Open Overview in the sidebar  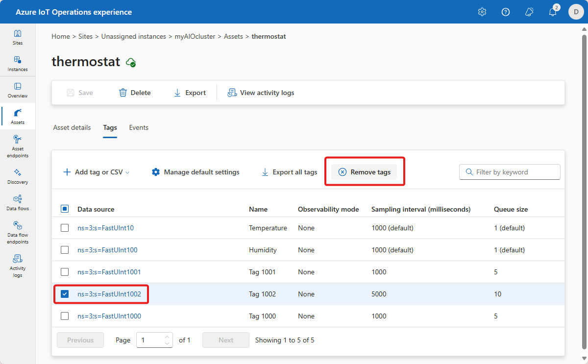click(x=18, y=90)
